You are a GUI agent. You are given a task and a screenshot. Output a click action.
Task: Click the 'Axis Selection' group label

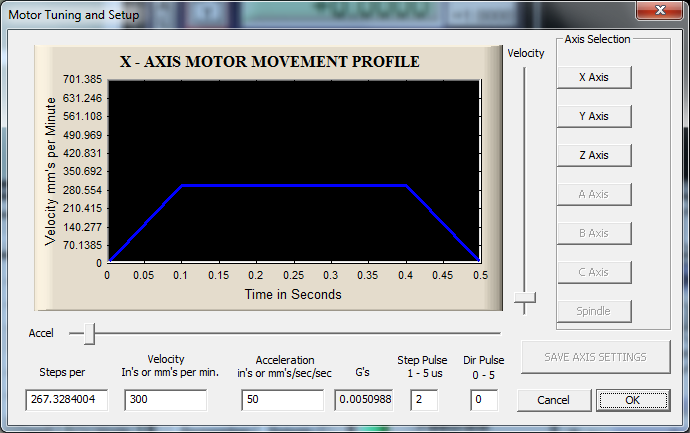coord(598,39)
